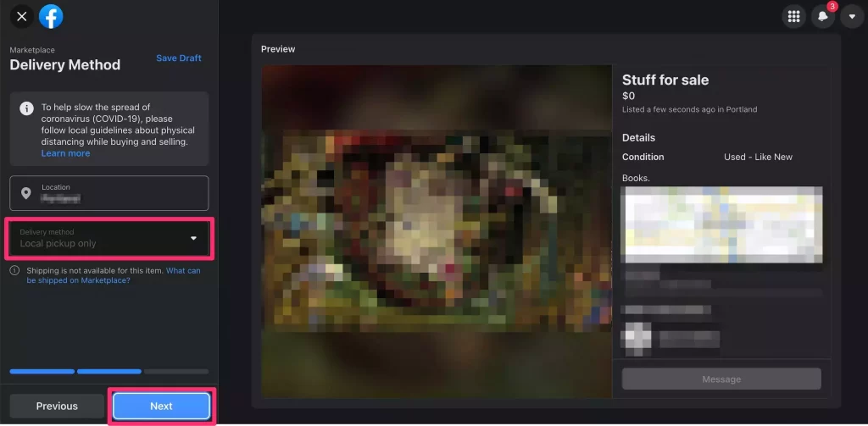868x426 pixels.
Task: Click the Facebook logo icon
Action: (51, 16)
